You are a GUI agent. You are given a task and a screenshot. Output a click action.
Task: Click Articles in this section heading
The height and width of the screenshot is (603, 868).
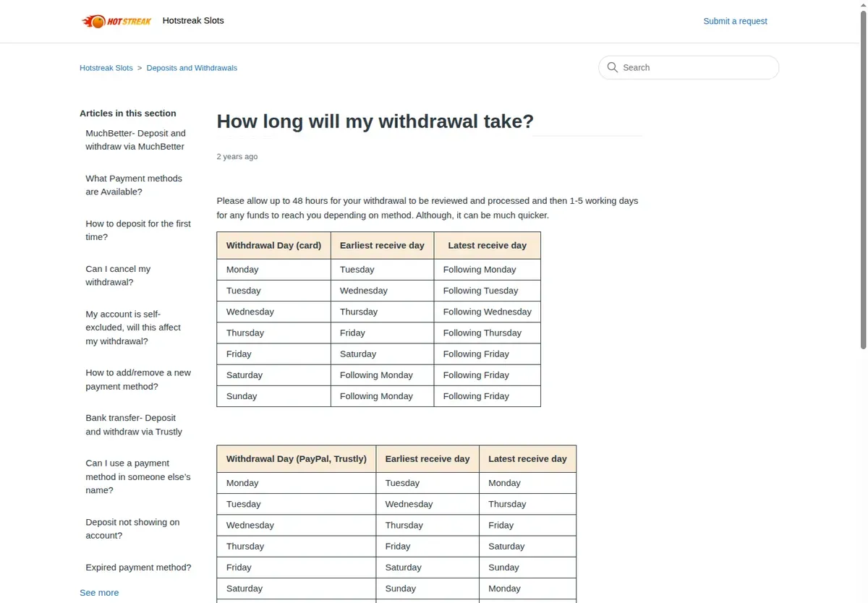[128, 114]
